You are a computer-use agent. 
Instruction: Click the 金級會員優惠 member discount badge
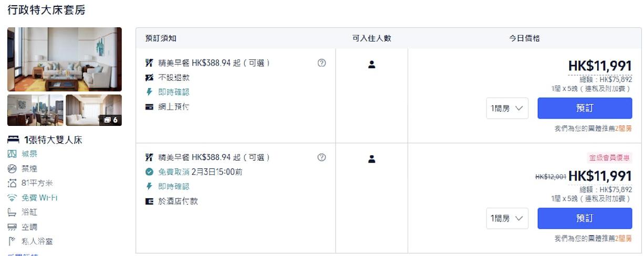point(609,158)
